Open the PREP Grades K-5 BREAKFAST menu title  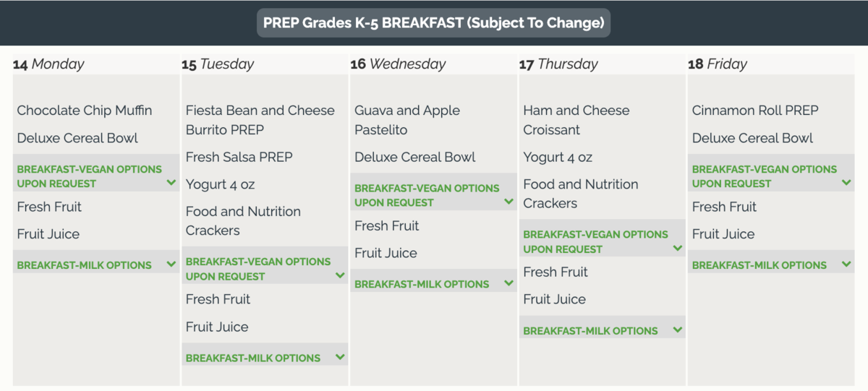click(434, 22)
